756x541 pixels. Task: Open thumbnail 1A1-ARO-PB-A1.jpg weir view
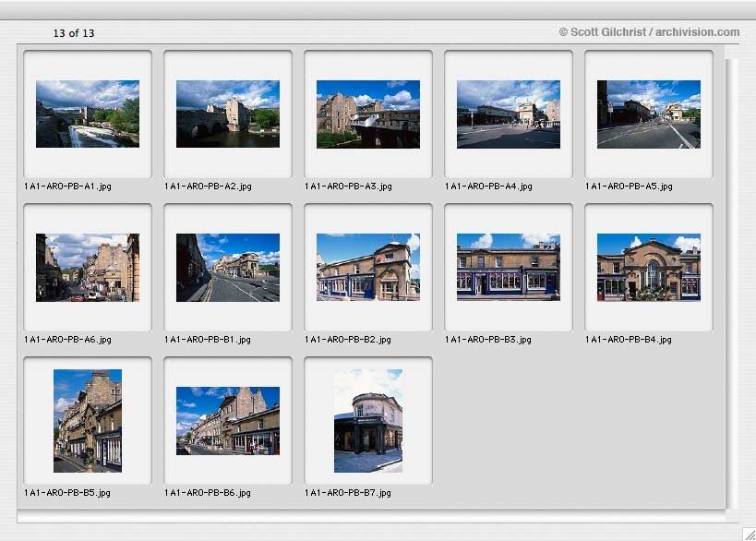coord(88,114)
